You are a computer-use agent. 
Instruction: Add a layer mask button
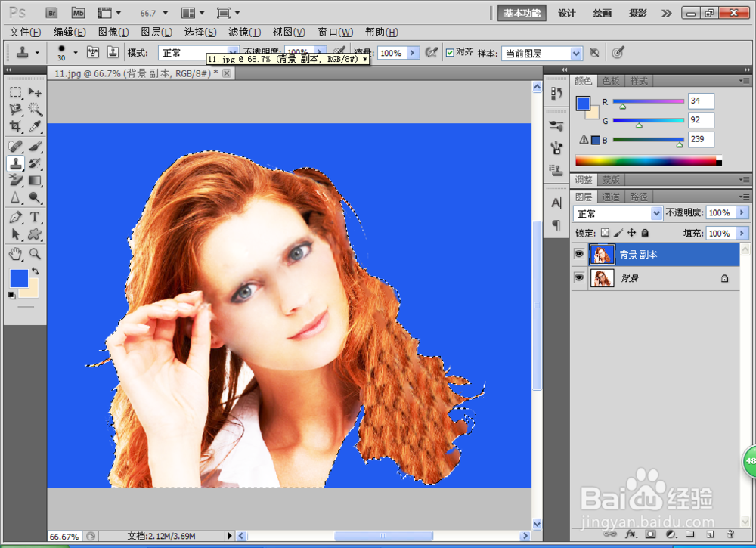651,534
